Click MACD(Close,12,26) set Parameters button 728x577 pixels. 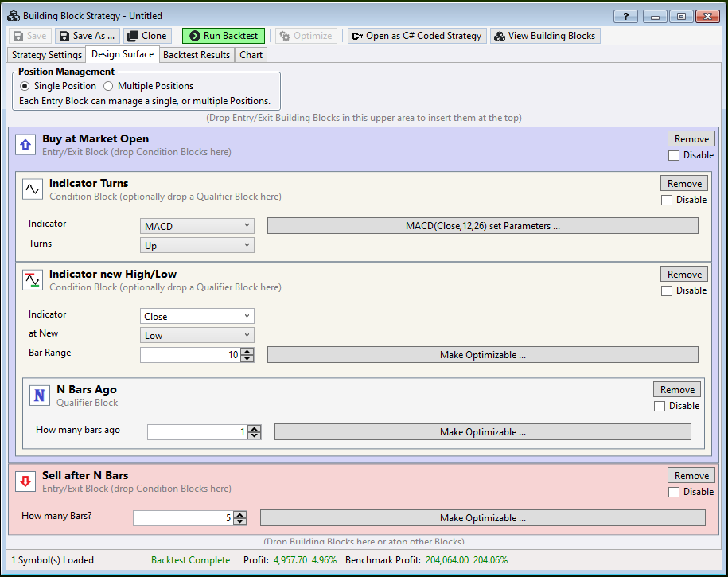(482, 226)
